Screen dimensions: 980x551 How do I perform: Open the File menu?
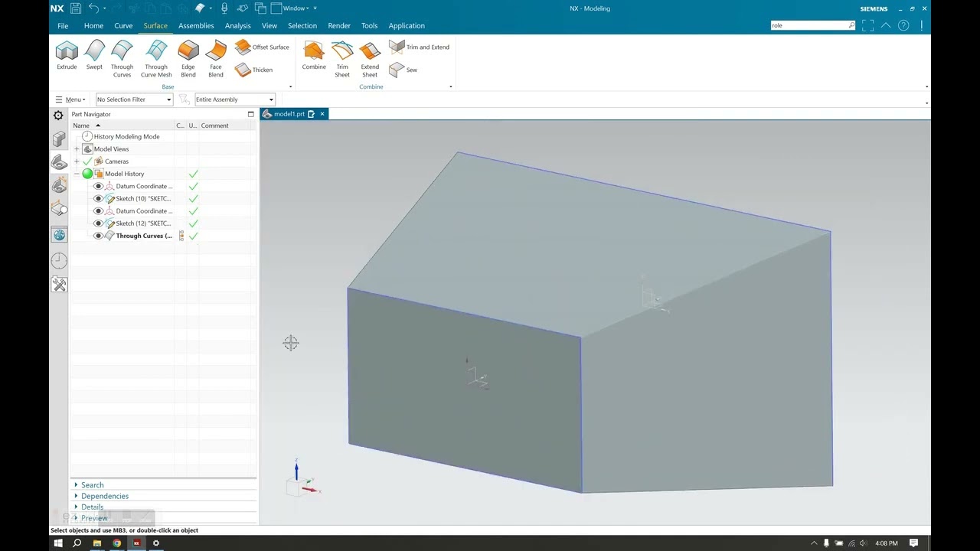(63, 26)
